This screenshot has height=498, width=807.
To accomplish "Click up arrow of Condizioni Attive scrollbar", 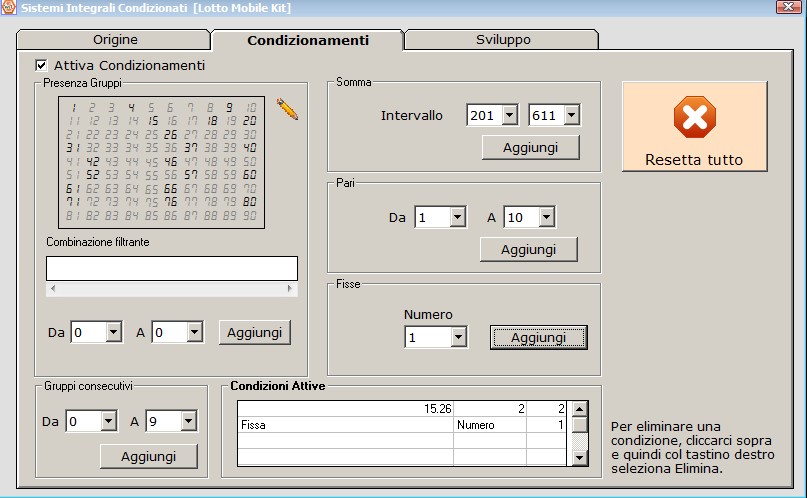I will click(580, 410).
